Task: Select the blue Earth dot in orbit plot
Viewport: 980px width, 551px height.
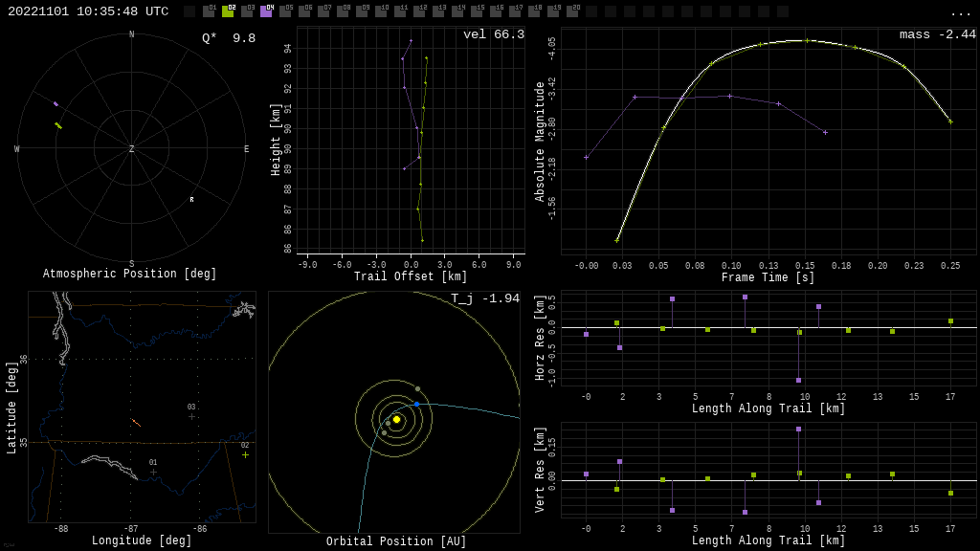Action: point(416,405)
